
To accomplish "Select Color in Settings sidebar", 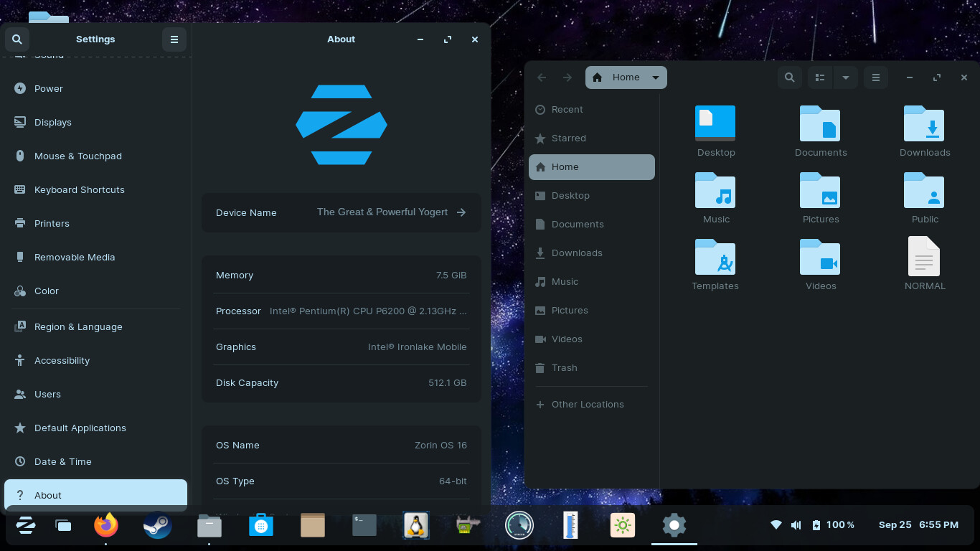I will tap(96, 291).
